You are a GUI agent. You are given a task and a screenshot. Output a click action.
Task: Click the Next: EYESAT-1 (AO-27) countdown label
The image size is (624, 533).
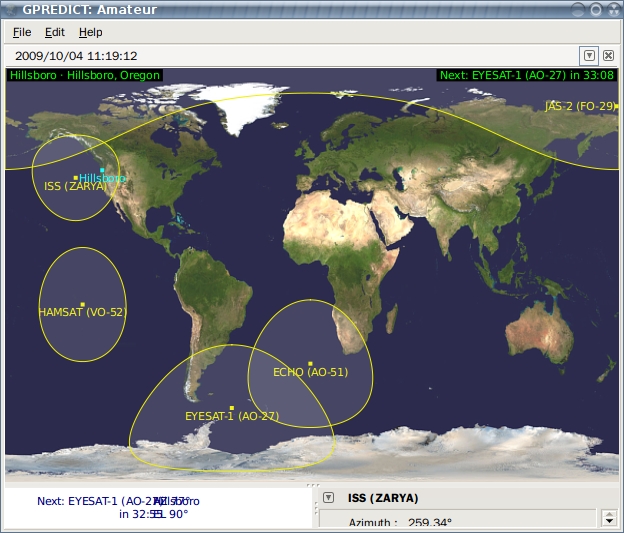[526, 75]
